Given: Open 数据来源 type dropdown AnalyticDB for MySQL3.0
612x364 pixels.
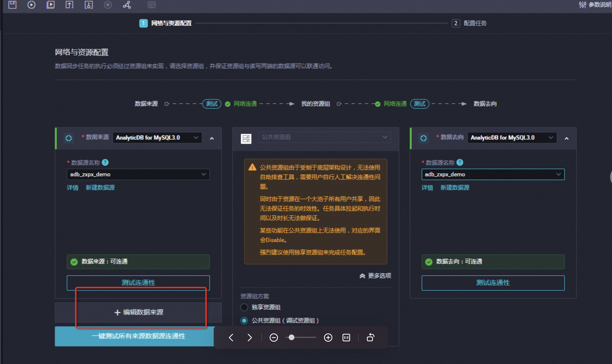Looking at the screenshot, I should coord(157,138).
